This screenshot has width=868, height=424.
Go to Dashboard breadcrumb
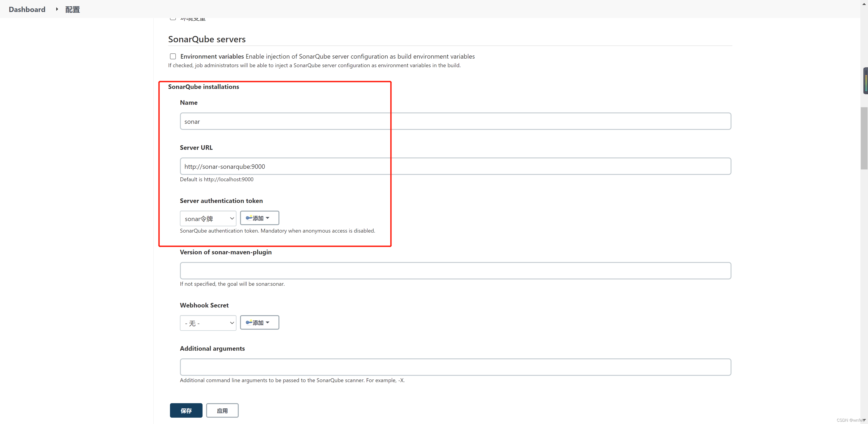tap(27, 10)
